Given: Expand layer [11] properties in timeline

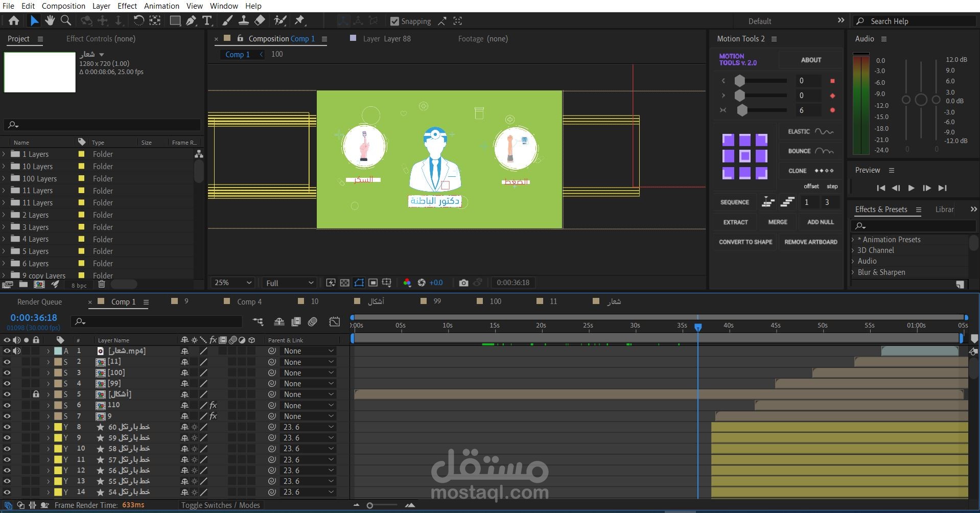Looking at the screenshot, I should point(48,362).
